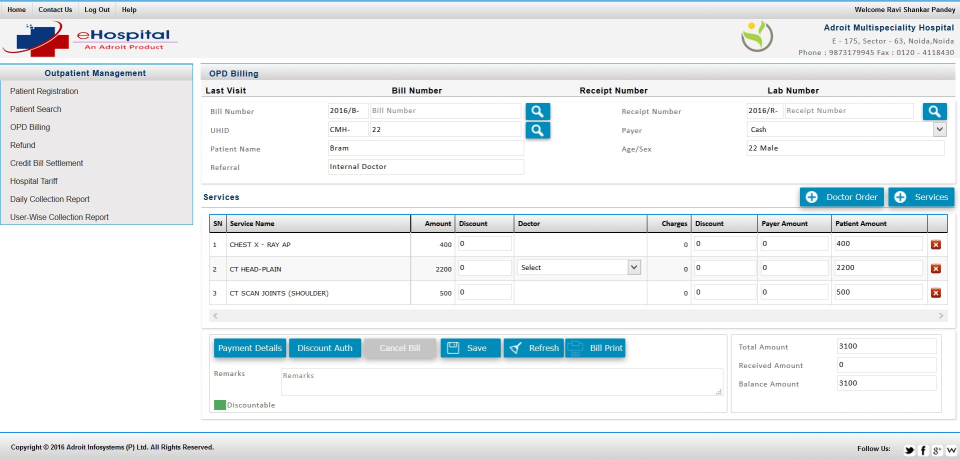Open Refund in sidebar
The image size is (960, 459).
tap(23, 145)
